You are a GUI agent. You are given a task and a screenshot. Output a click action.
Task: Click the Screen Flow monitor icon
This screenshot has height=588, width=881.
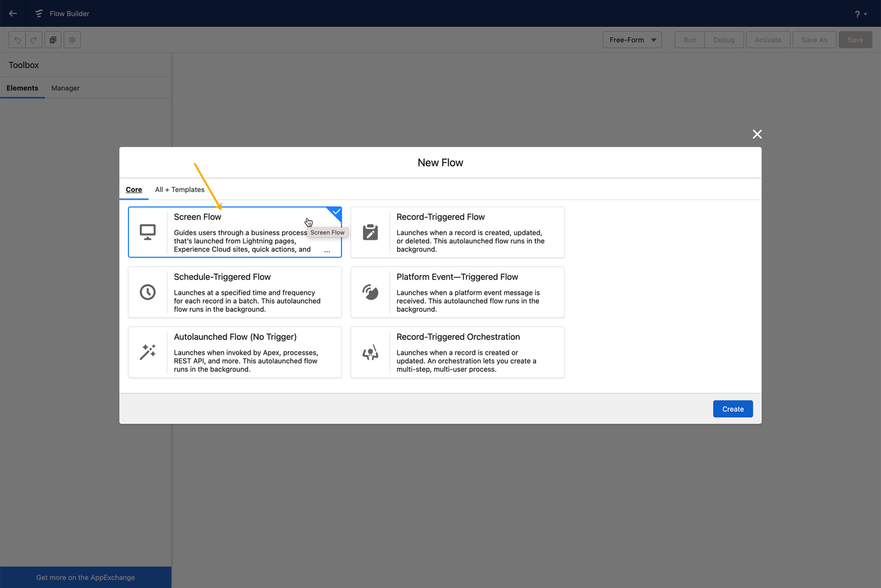click(x=148, y=232)
